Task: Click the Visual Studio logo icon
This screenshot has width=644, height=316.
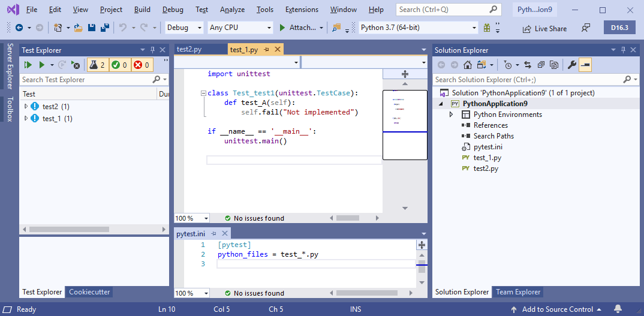Action: pos(13,9)
